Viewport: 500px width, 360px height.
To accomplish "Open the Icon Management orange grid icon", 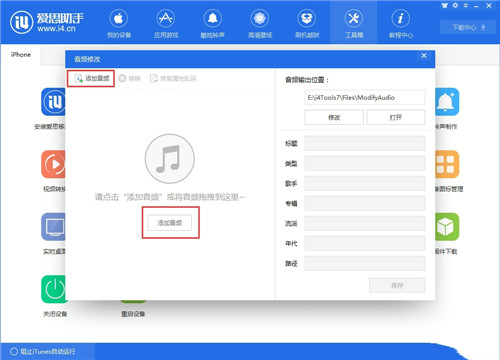I will (447, 164).
